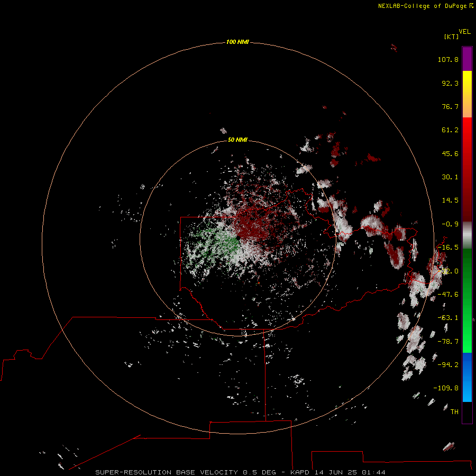Click the 45.6 scale value
Viewport: 476px width, 476px height.
(x=450, y=153)
